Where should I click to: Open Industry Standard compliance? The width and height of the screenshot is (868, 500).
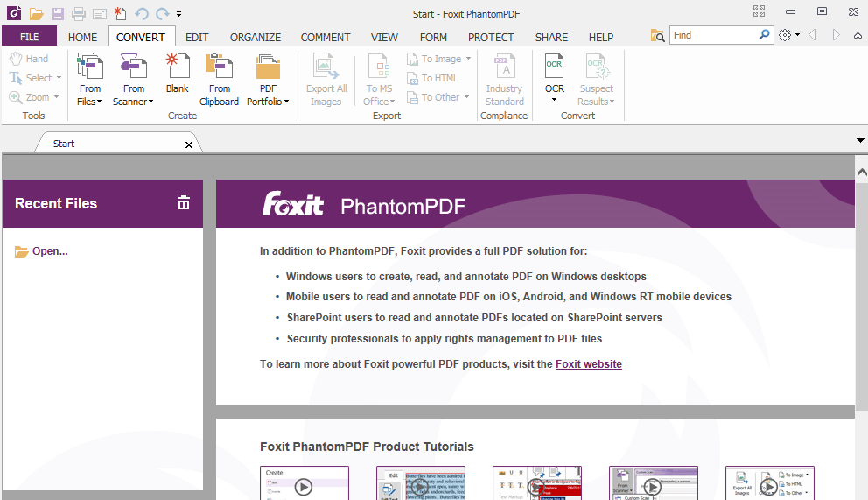point(504,79)
